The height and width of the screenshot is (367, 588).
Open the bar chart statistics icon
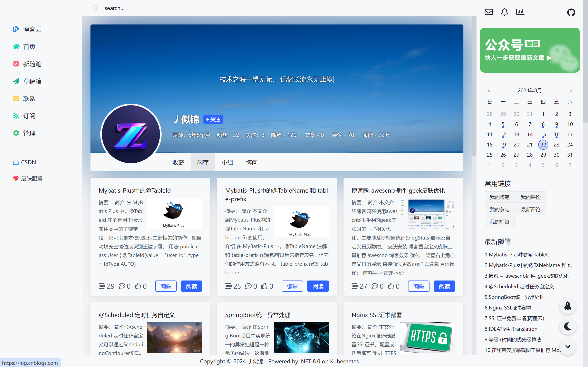[x=520, y=12]
